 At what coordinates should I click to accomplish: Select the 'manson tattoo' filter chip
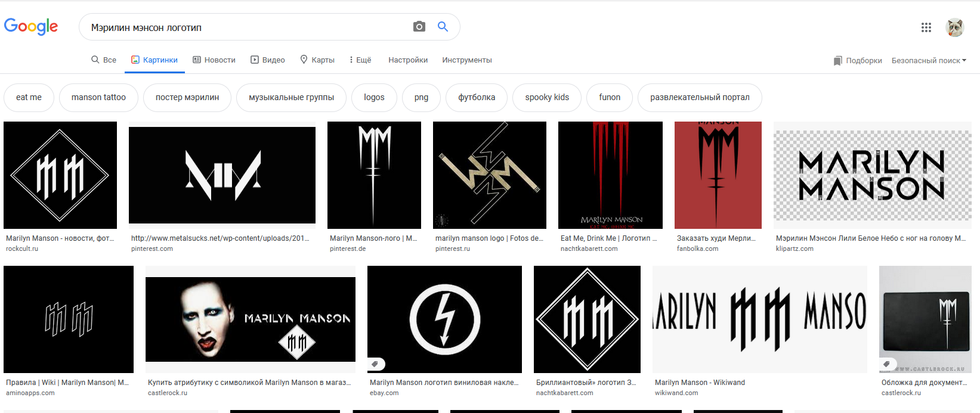98,98
